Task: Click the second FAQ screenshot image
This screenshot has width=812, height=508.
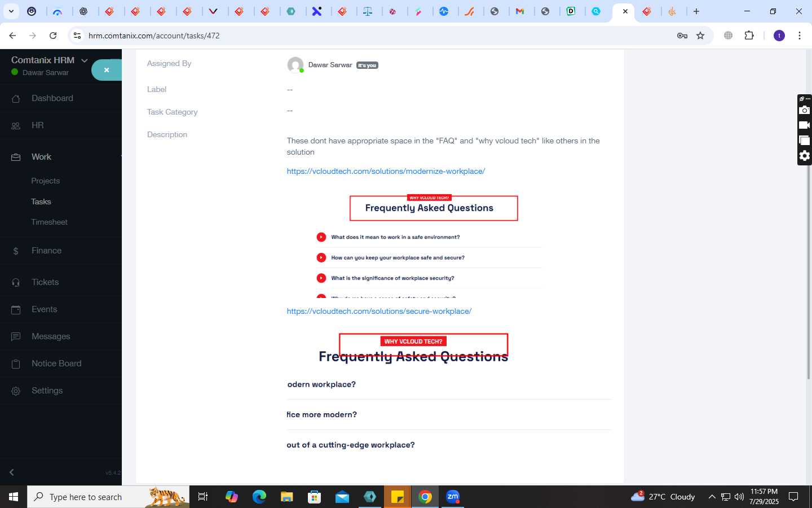Action: pyautogui.click(x=449, y=393)
